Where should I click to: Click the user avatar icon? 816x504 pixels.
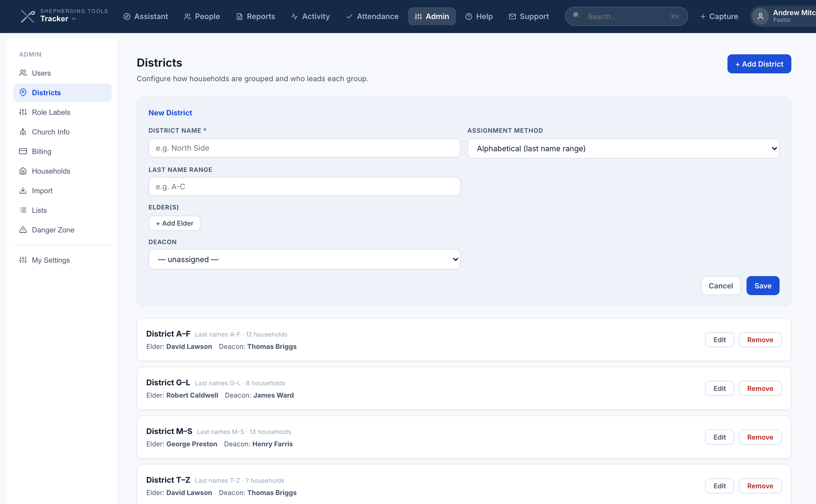[760, 16]
